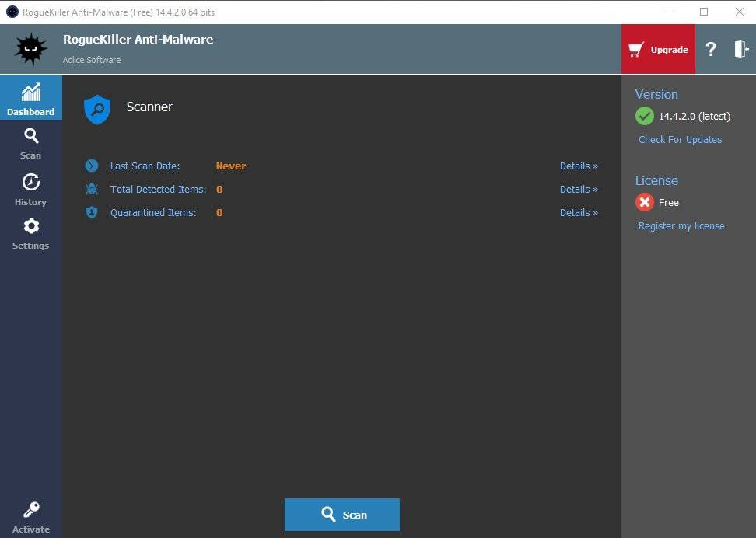Close the RogueKiller window
Viewport: 756px width, 538px height.
pyautogui.click(x=740, y=12)
